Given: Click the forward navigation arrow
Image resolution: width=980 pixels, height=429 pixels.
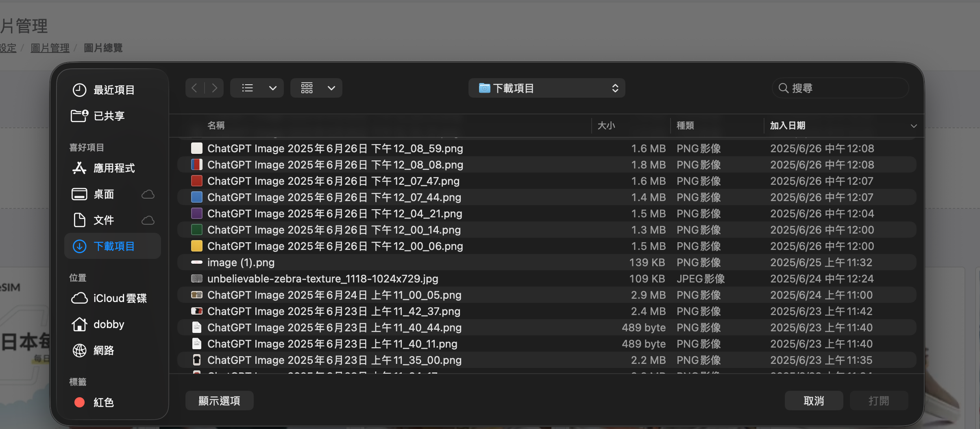Looking at the screenshot, I should click(214, 88).
